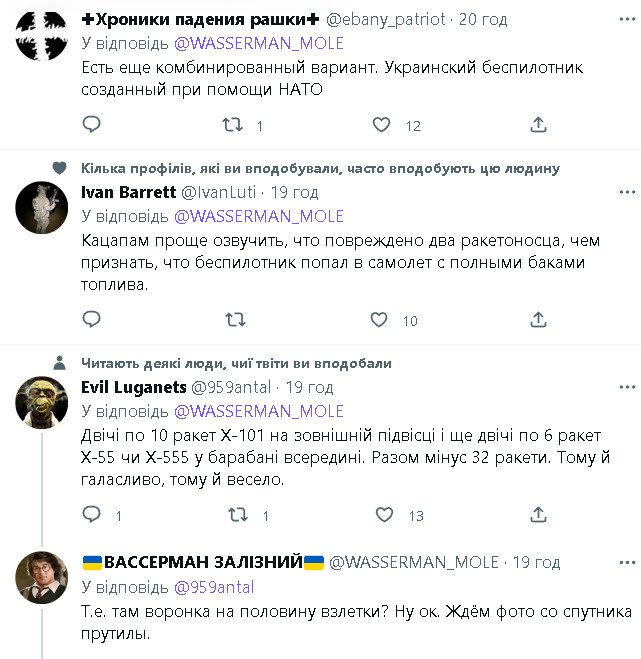Image resolution: width=641 pixels, height=659 pixels.
Task: Share Ivan Barrett's tweet
Action: point(538,320)
